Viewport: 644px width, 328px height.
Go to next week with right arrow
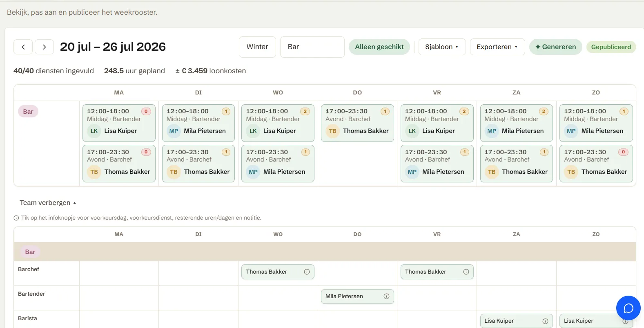pyautogui.click(x=44, y=47)
